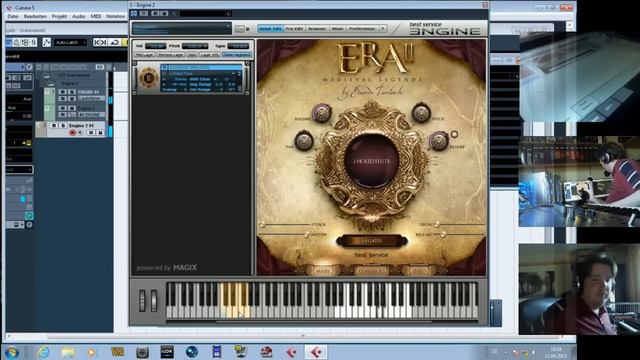Toggle the LEGATO button on ERA II

click(x=371, y=241)
